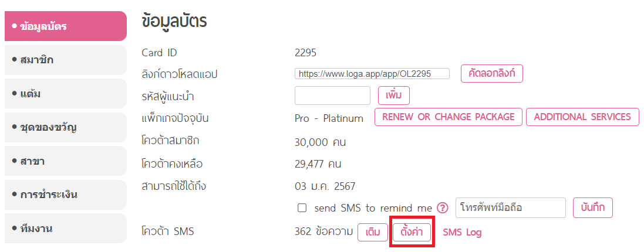Navigate to สาขา in sidebar
This screenshot has height=252, width=644.
click(x=66, y=161)
